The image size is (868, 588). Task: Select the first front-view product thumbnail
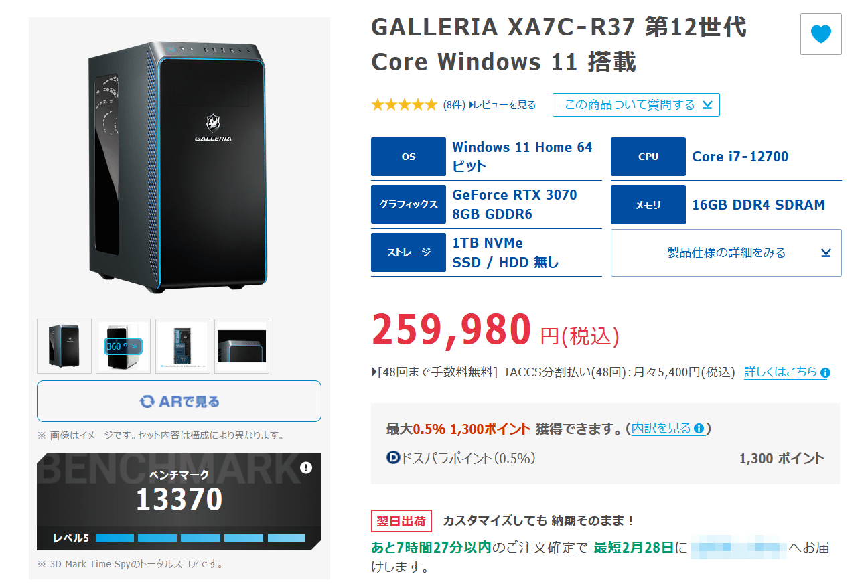pos(64,346)
